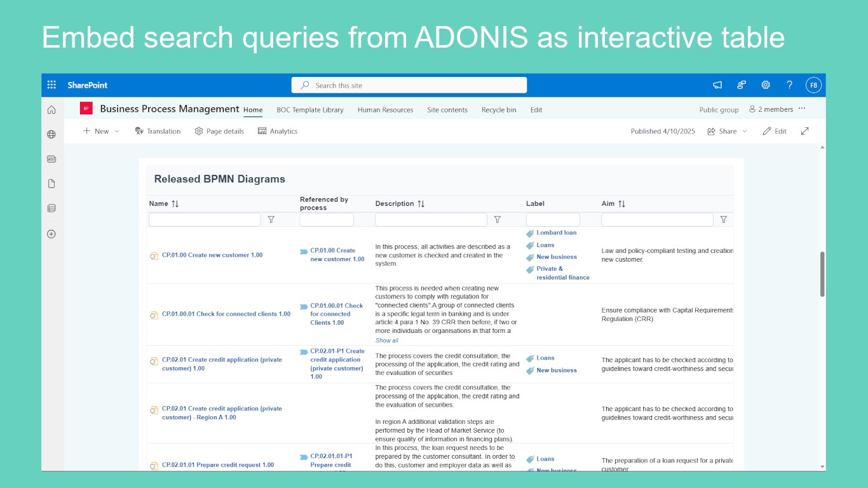
Task: Click the plus Create icon in left rail
Action: 51,234
